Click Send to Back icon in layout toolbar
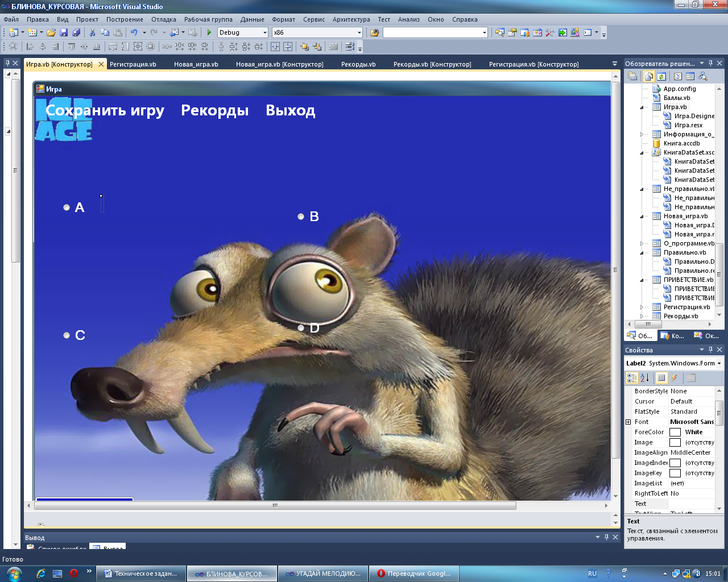This screenshot has height=582, width=728. (x=317, y=47)
